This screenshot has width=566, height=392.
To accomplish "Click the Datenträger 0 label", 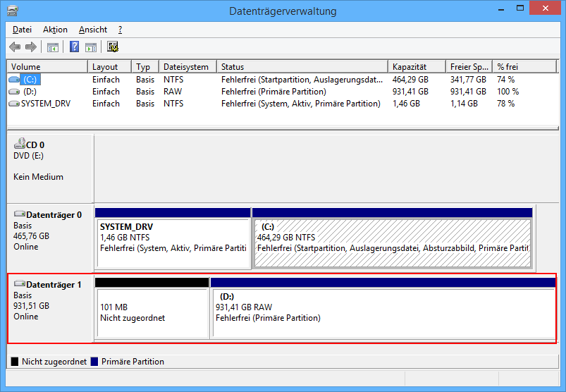I will tap(54, 215).
